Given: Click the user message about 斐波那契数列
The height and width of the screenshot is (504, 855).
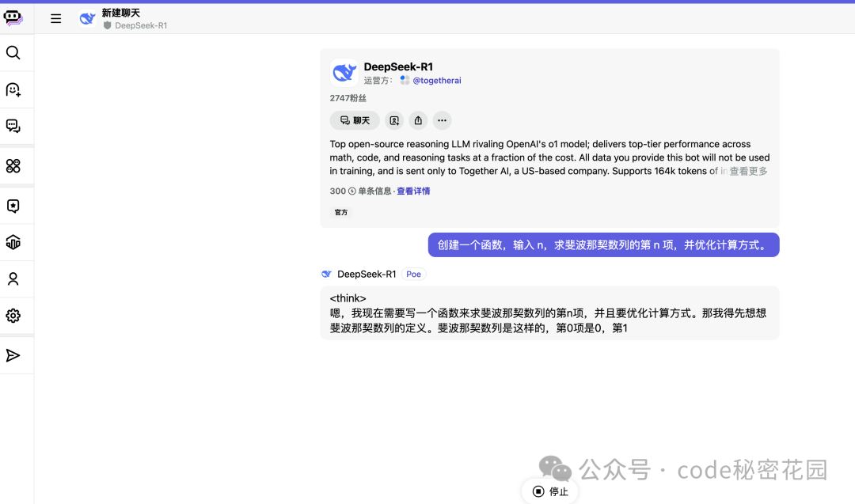Looking at the screenshot, I should tap(603, 245).
